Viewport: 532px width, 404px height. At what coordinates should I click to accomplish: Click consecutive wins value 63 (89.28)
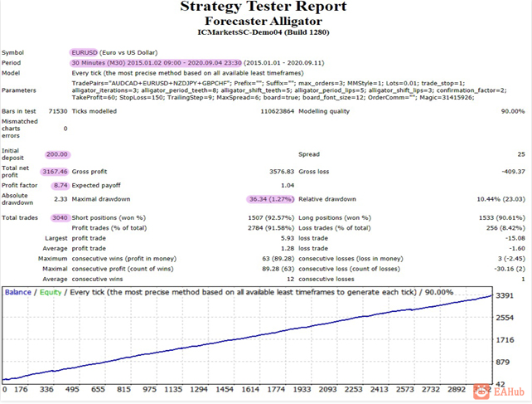point(278,259)
